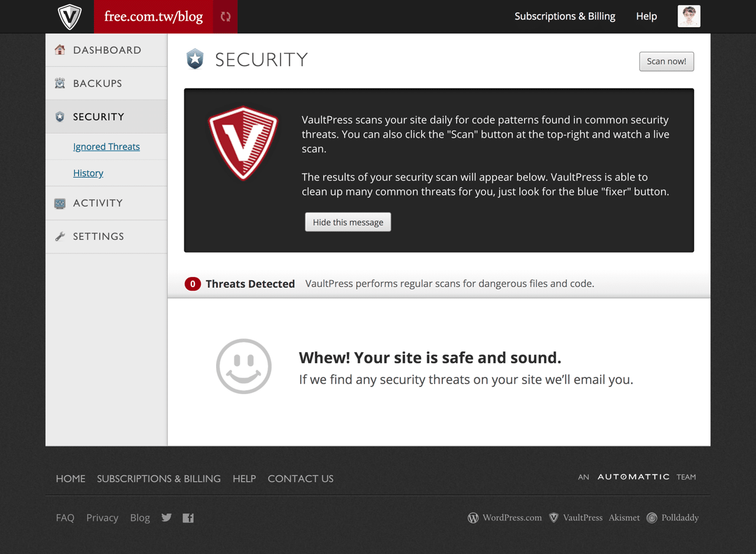Open the HELP footer link

click(x=245, y=478)
